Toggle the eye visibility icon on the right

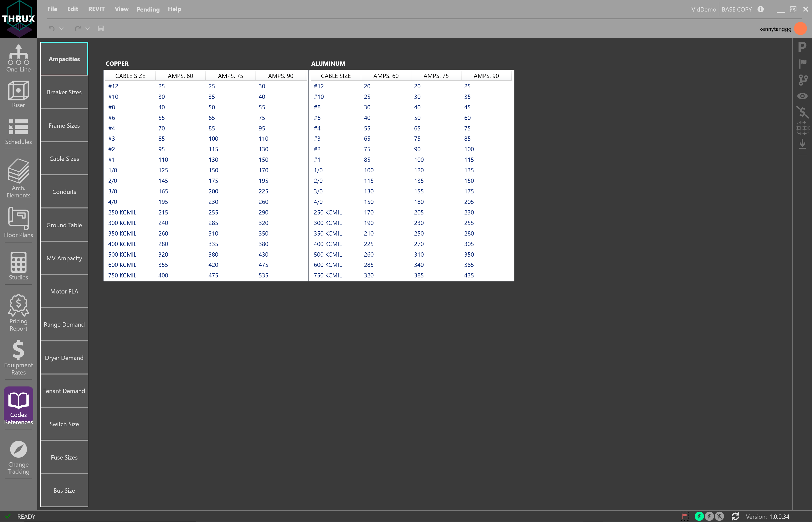[802, 96]
